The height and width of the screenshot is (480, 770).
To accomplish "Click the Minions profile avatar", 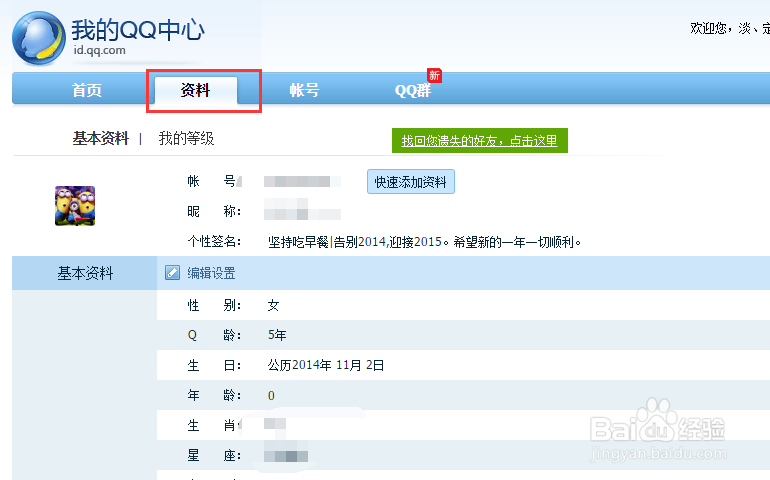I will (75, 206).
